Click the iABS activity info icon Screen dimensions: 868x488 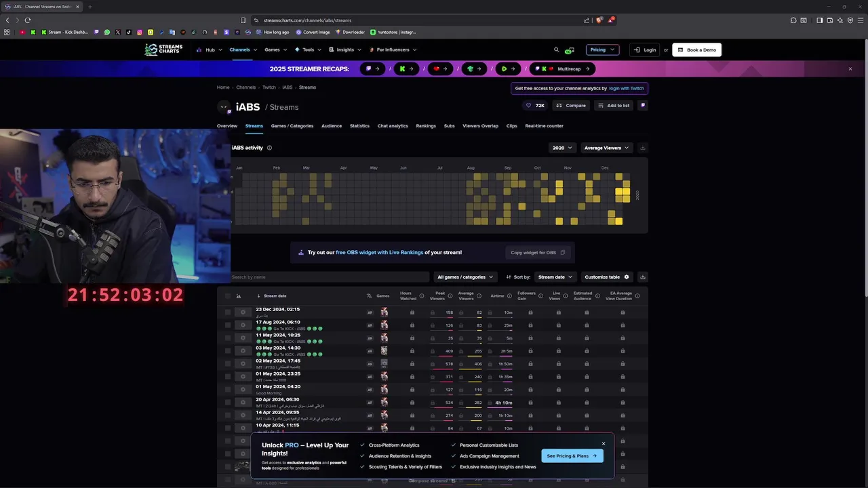[x=269, y=148]
